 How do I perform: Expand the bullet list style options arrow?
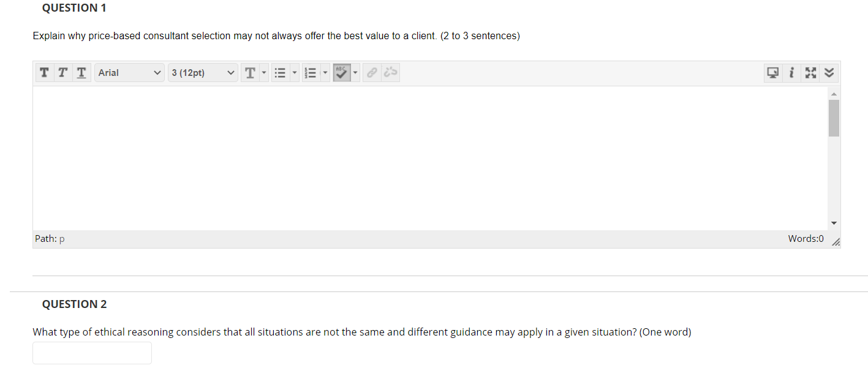pos(295,72)
